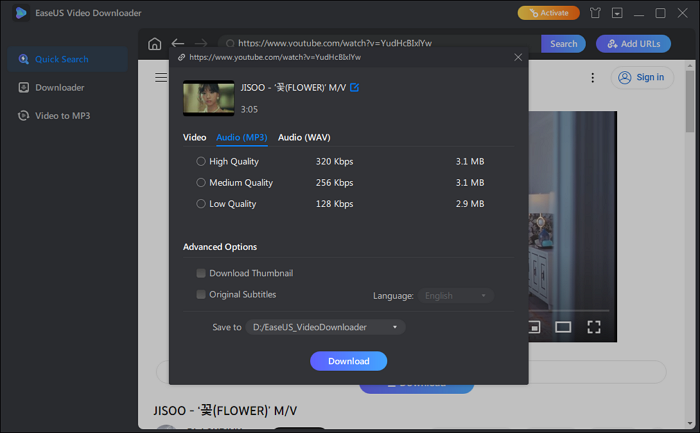Image resolution: width=700 pixels, height=433 pixels.
Task: Click the theater mode icon on player
Action: tap(563, 327)
